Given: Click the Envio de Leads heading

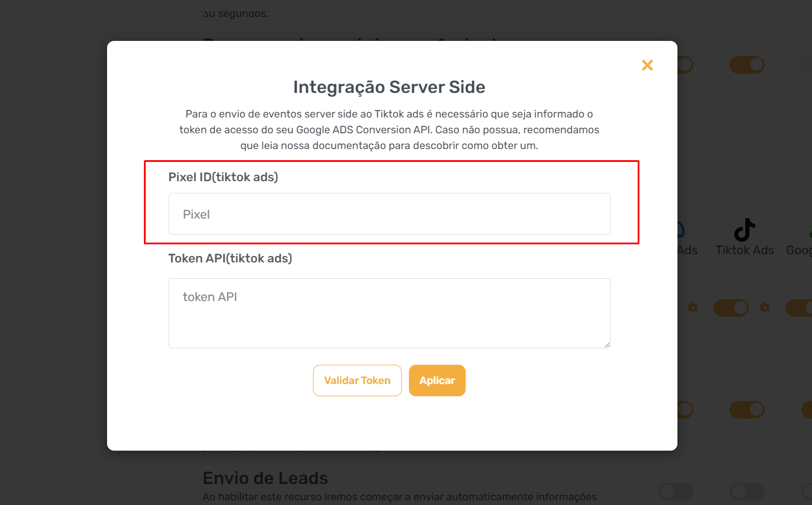Looking at the screenshot, I should pos(265,478).
